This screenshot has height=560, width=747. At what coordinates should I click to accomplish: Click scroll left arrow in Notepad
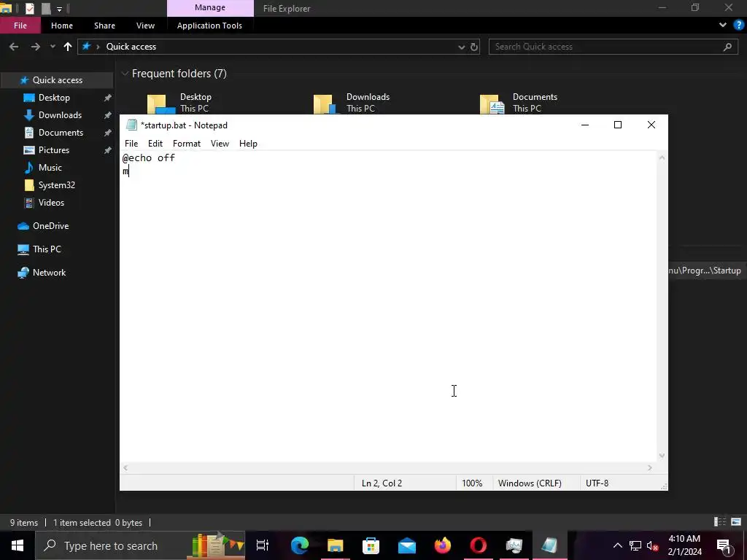pyautogui.click(x=125, y=467)
